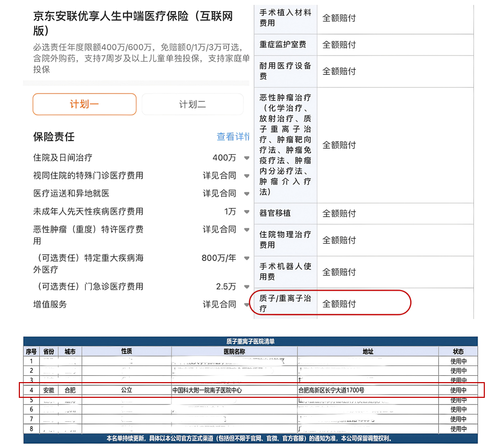Click 全额赔付 beside 质子/重离子治疗
This screenshot has height=448, width=489.
click(x=339, y=304)
